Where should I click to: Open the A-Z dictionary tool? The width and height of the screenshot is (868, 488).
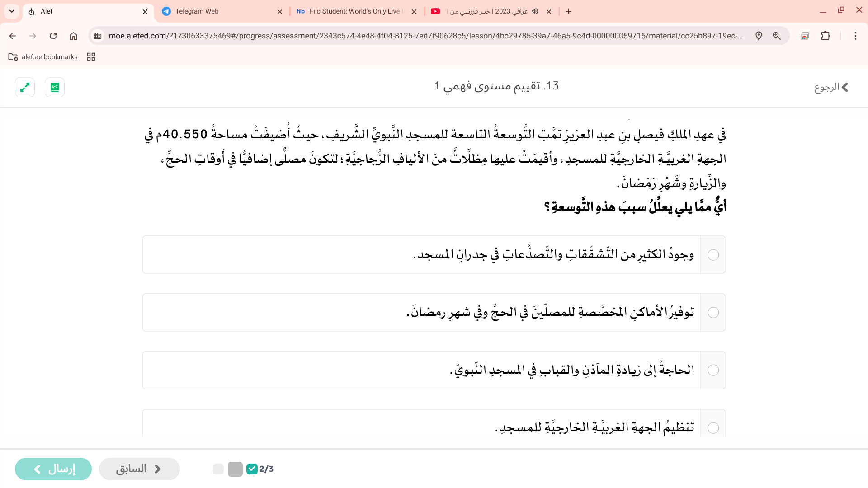pyautogui.click(x=54, y=87)
